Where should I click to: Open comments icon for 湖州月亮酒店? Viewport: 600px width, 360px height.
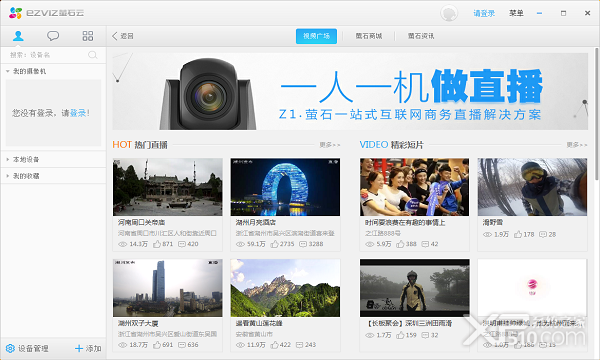pos(303,244)
